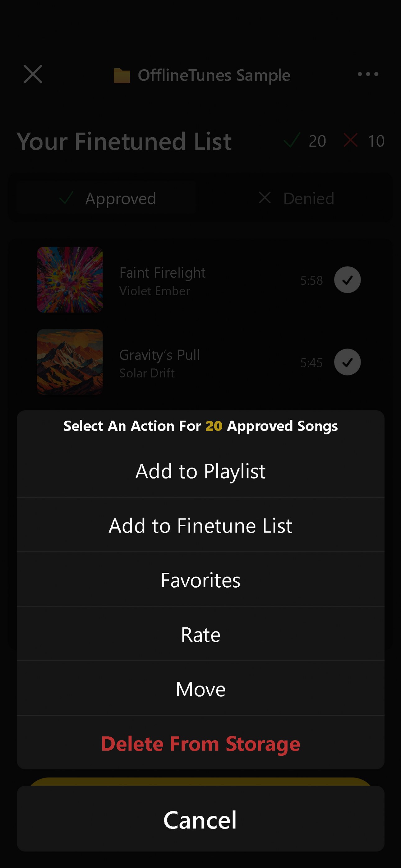
Task: Tap the green approved count checkmark icon
Action: click(292, 140)
